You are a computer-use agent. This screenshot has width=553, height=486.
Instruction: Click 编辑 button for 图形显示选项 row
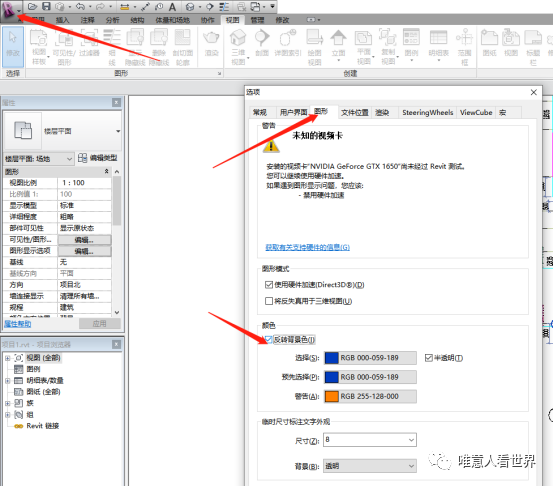click(x=84, y=251)
